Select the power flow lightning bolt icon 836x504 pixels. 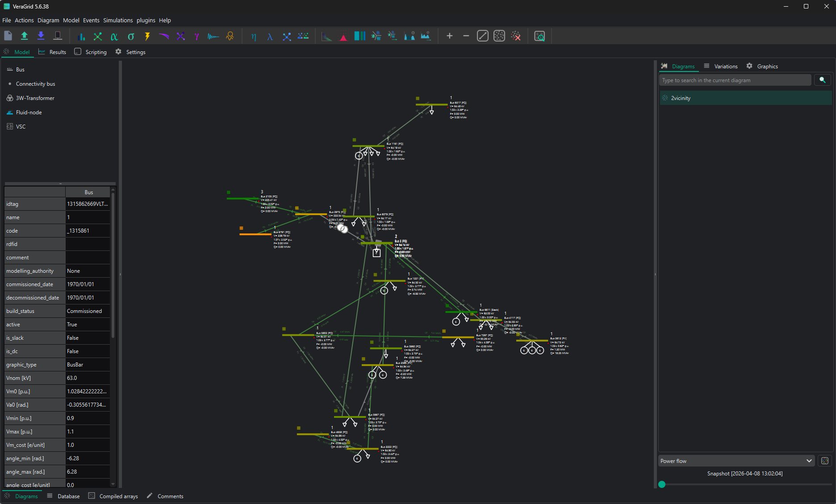click(x=147, y=36)
